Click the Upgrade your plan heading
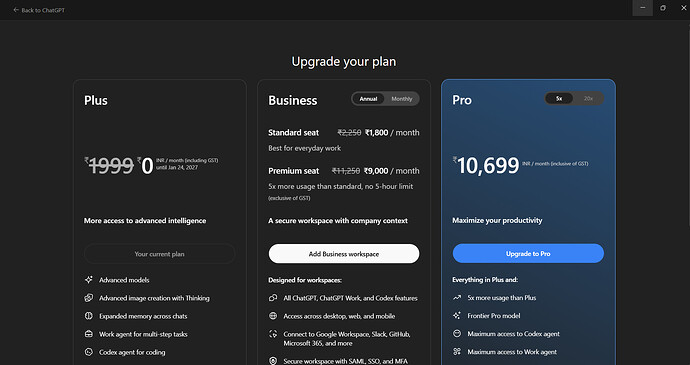Screen dimensions: 690x365 point(344,61)
